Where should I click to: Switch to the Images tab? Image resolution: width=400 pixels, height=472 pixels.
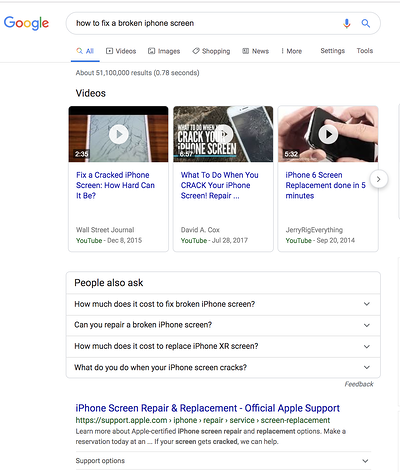coord(164,51)
